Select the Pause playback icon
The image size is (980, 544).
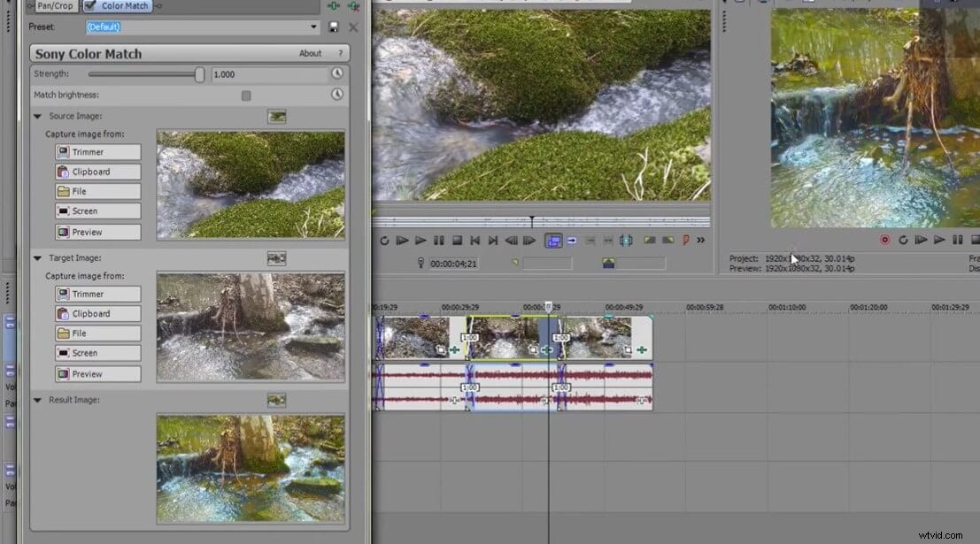[440, 240]
